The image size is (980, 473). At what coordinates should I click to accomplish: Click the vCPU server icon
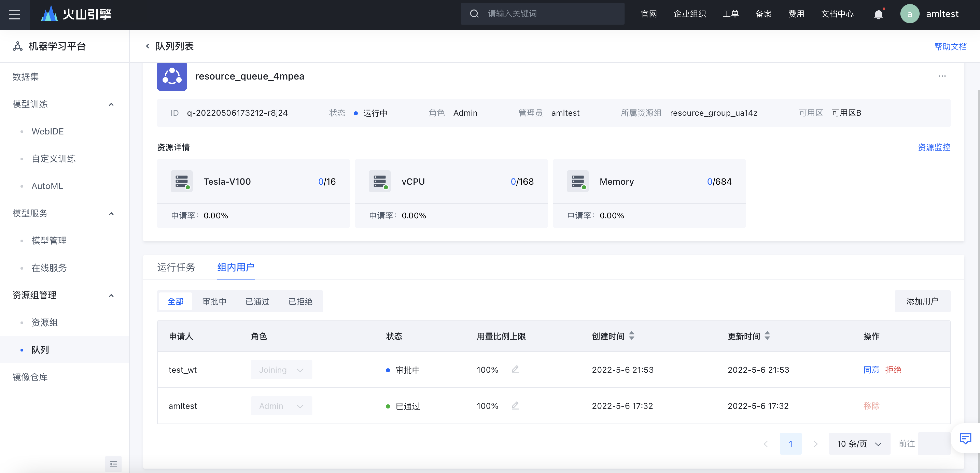pos(380,181)
